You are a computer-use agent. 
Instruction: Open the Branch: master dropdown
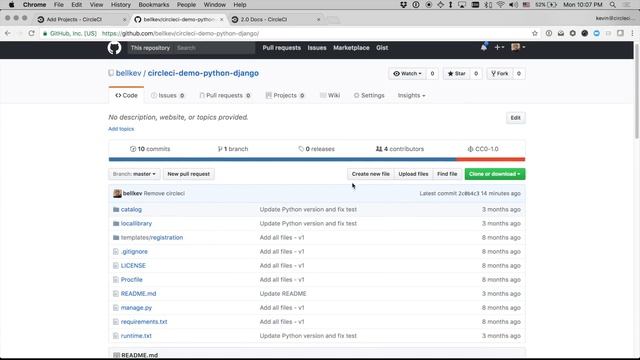coord(134,174)
